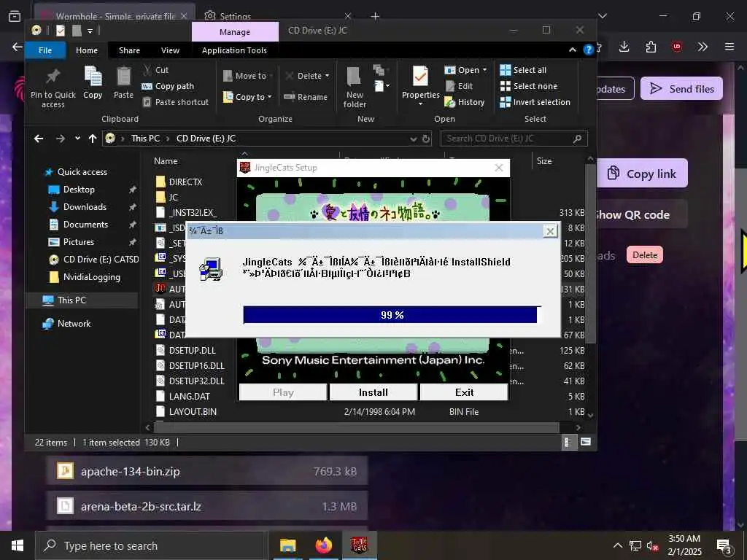Select CD Drive (E:) CATSD in sidebar
Screen dimensions: 747x560
point(93,260)
